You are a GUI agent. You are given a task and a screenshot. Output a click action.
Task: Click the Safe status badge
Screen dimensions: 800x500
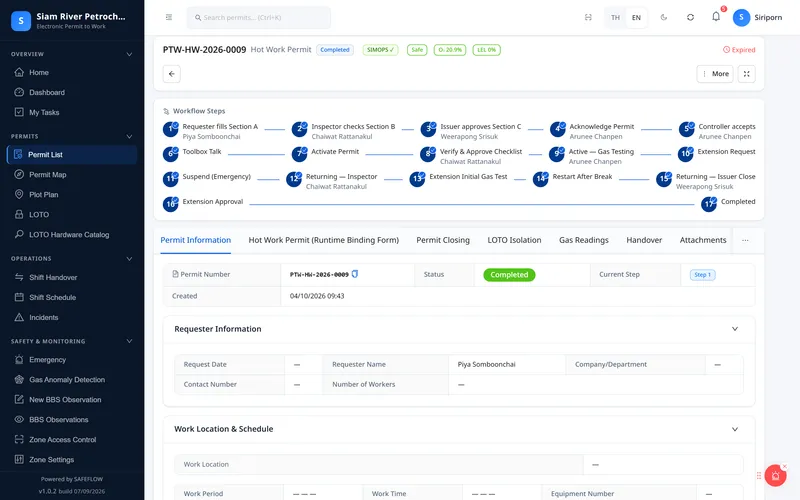[x=417, y=50]
